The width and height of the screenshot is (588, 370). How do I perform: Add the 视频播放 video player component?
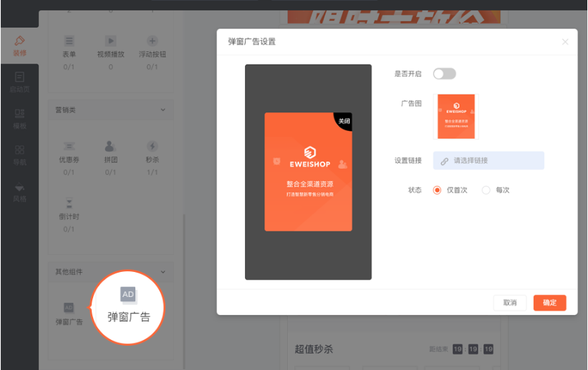pos(110,52)
